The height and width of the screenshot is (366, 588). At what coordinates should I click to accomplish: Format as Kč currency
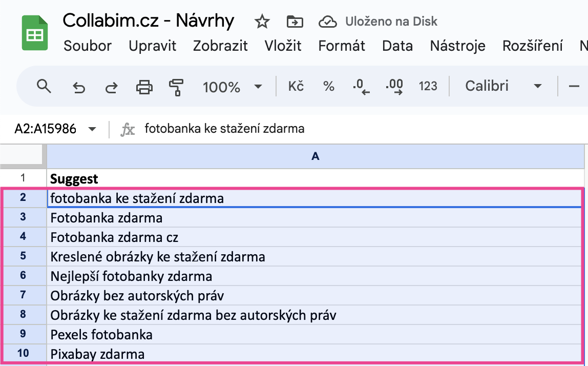(x=296, y=86)
